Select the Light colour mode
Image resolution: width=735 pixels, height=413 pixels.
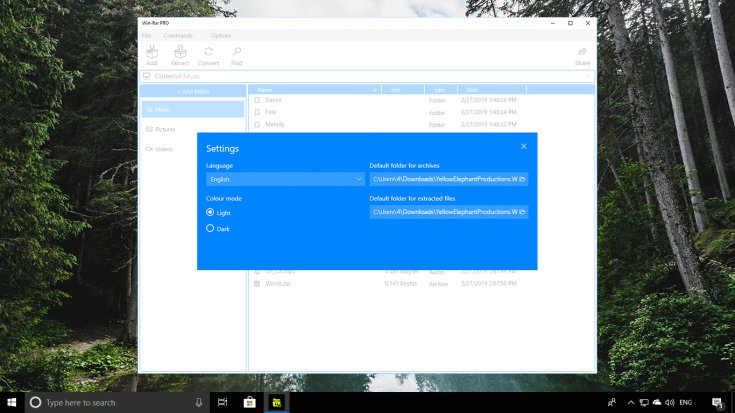click(211, 213)
